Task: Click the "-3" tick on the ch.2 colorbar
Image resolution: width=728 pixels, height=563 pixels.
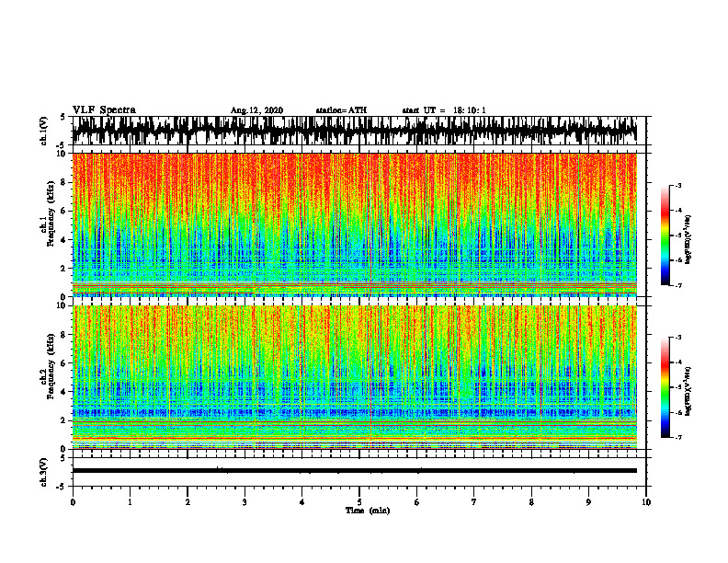Action: tap(678, 338)
